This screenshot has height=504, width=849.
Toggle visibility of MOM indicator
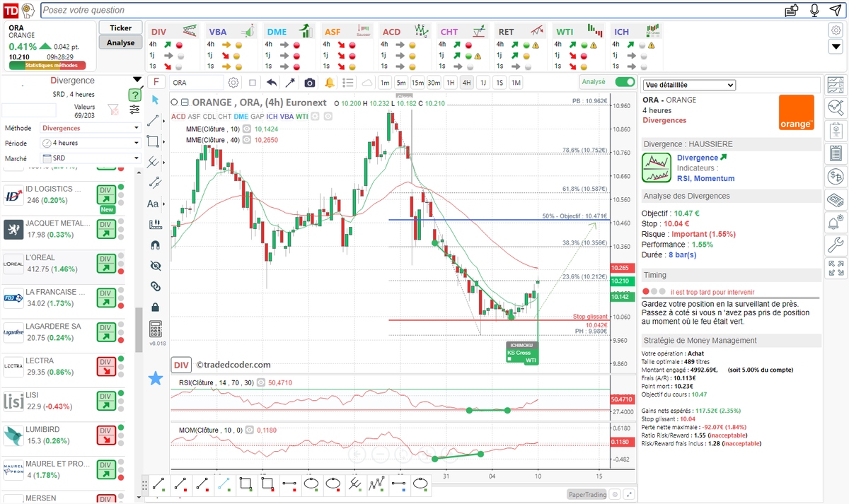[x=249, y=430]
